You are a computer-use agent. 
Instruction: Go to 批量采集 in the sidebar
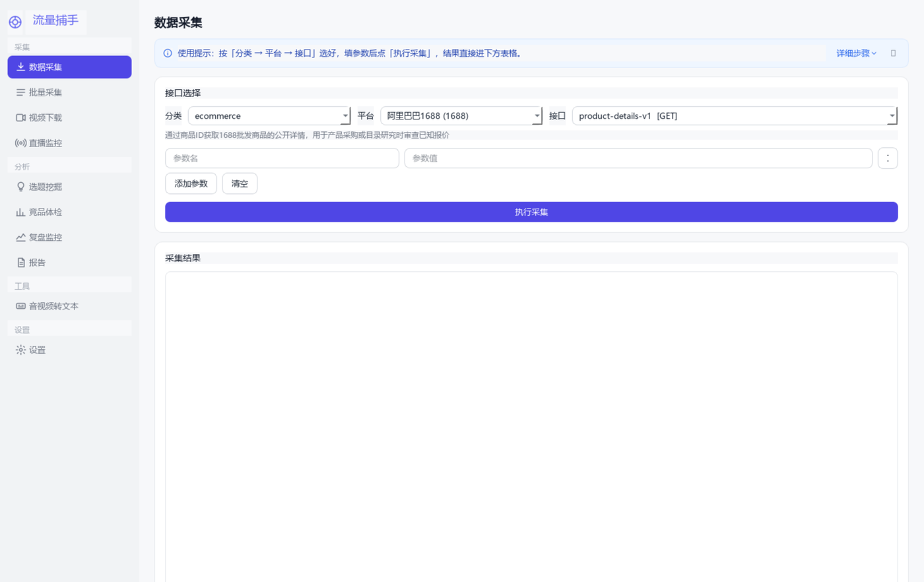tap(69, 92)
